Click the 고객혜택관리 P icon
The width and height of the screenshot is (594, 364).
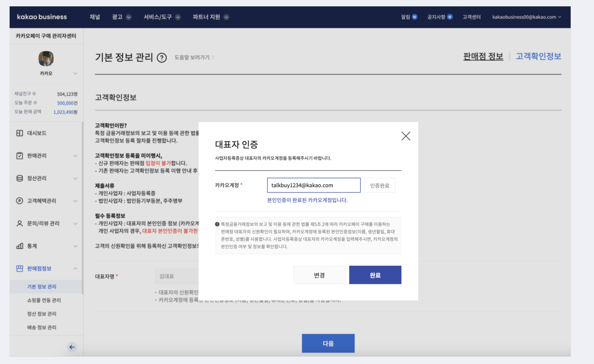[x=19, y=201]
